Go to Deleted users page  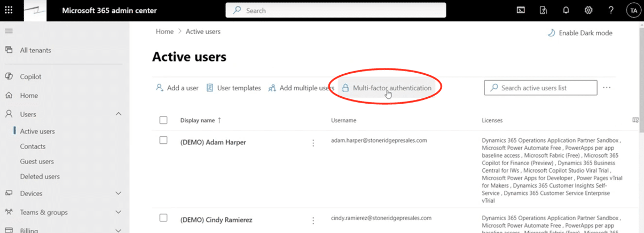[x=40, y=176]
